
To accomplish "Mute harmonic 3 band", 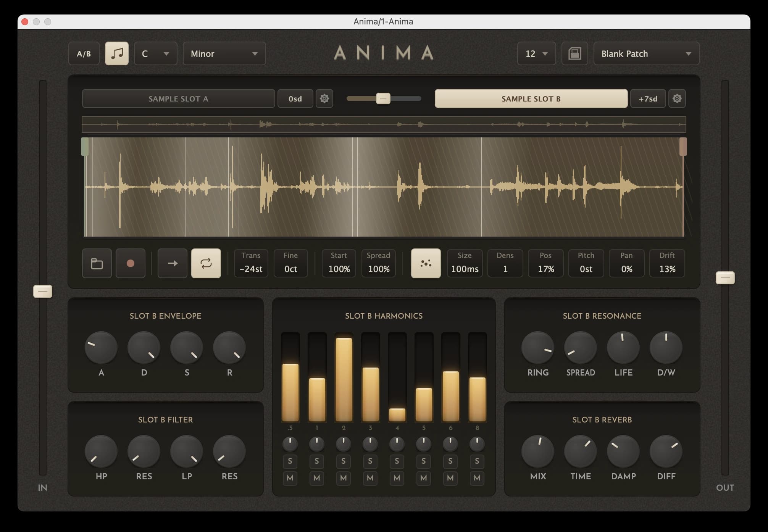I will tap(370, 478).
